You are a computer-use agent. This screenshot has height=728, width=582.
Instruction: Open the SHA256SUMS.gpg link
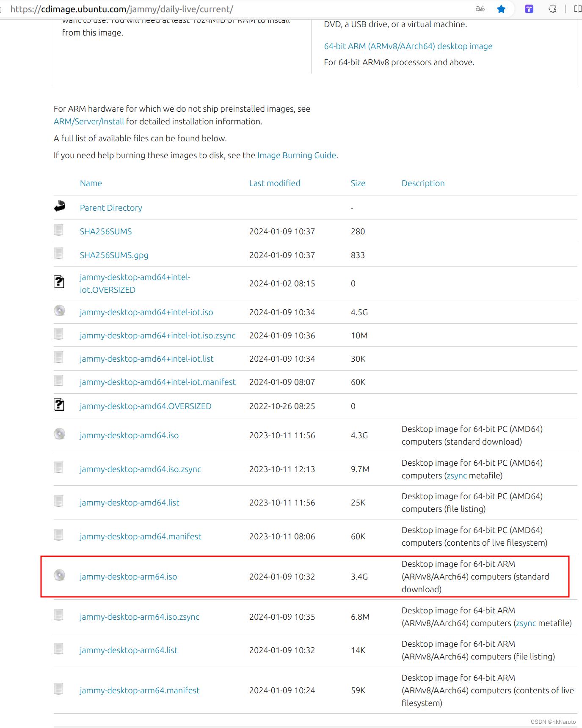click(114, 255)
